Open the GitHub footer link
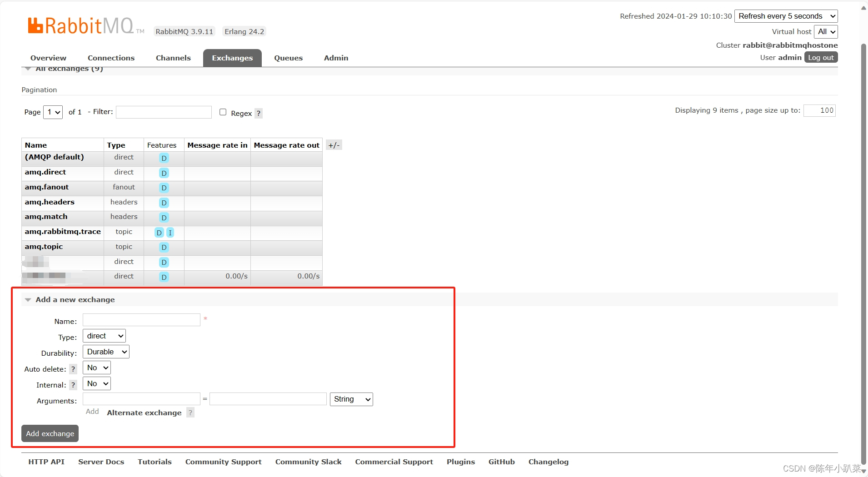The width and height of the screenshot is (868, 477). (502, 462)
